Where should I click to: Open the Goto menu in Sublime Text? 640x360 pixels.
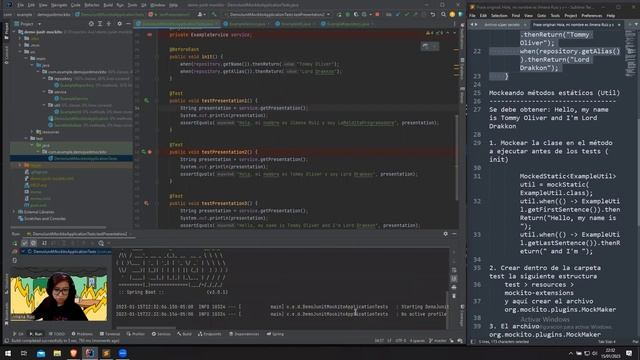(x=542, y=16)
